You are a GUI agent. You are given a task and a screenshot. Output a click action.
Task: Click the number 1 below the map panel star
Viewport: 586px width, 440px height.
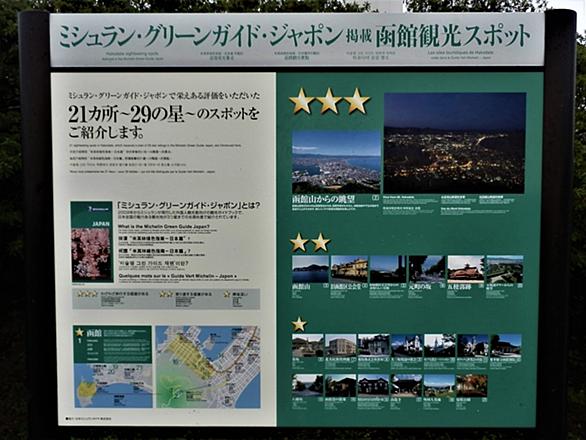[x=79, y=341]
